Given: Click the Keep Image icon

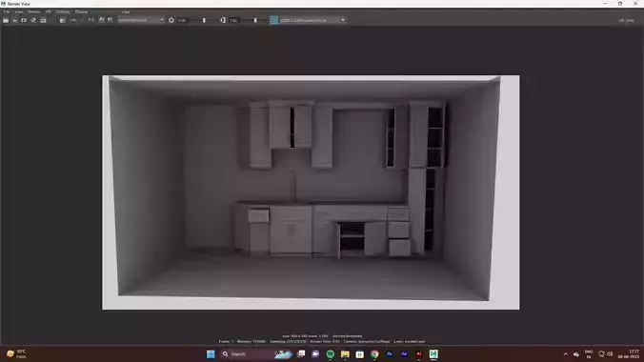Looking at the screenshot, I should [x=101, y=20].
